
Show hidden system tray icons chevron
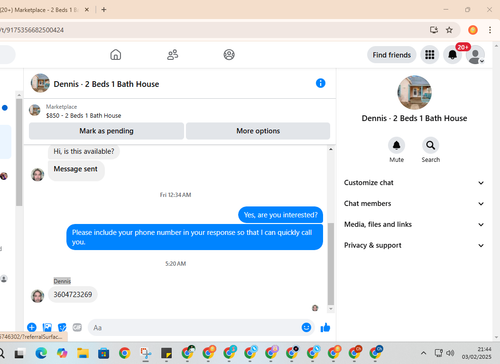(423, 353)
